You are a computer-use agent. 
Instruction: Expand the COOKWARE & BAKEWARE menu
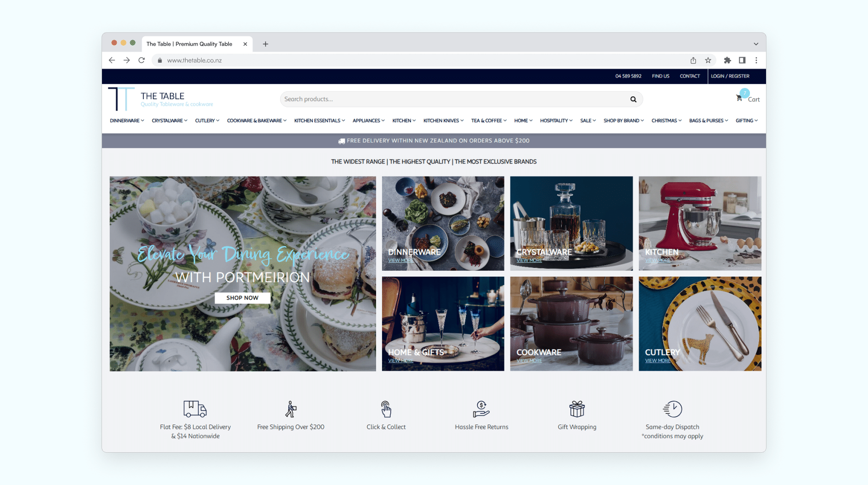257,121
